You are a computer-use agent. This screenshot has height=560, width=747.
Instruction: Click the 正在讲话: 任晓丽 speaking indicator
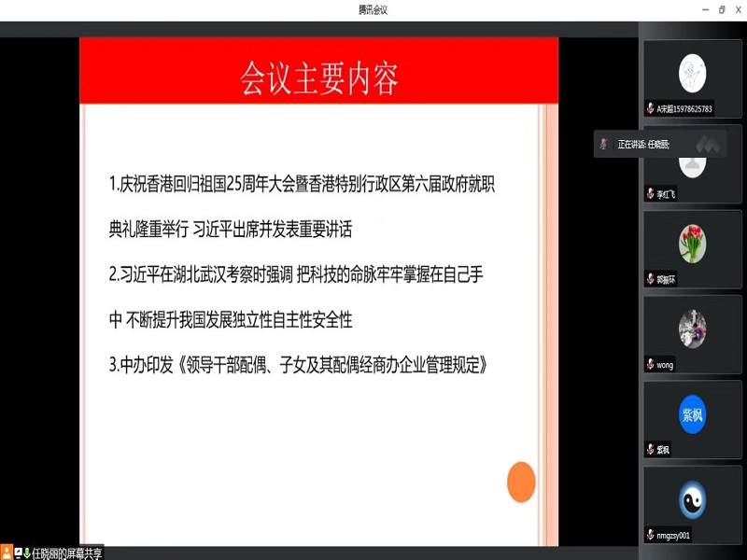[x=644, y=145]
